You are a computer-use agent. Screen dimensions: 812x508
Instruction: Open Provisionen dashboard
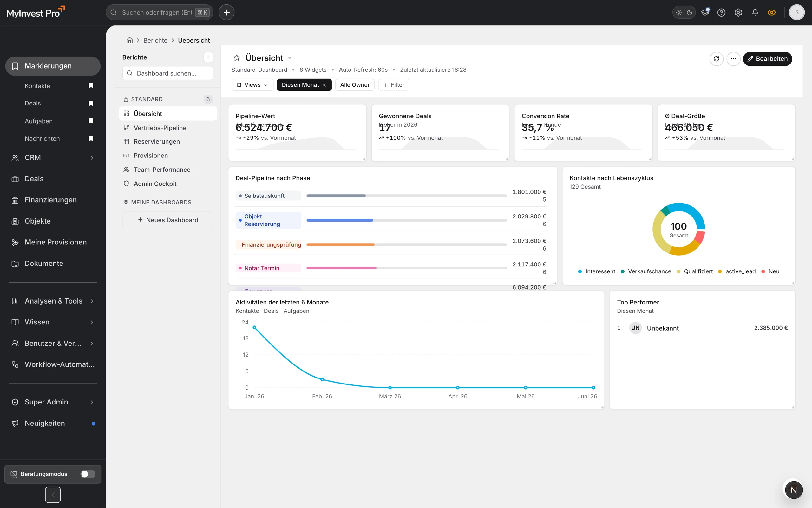point(168,156)
